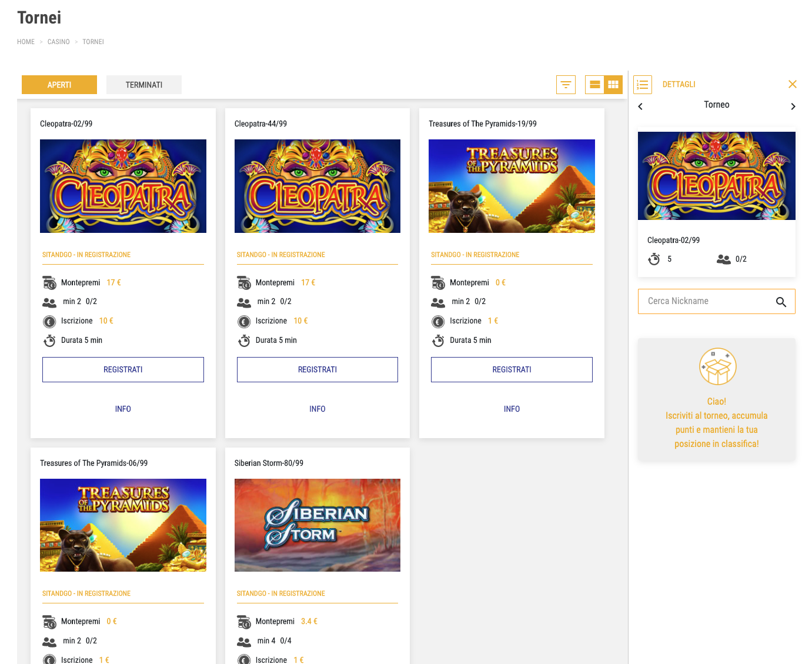Register for Treasures of The Pyramids-19/99
The height and width of the screenshot is (664, 812).
pyautogui.click(x=512, y=369)
